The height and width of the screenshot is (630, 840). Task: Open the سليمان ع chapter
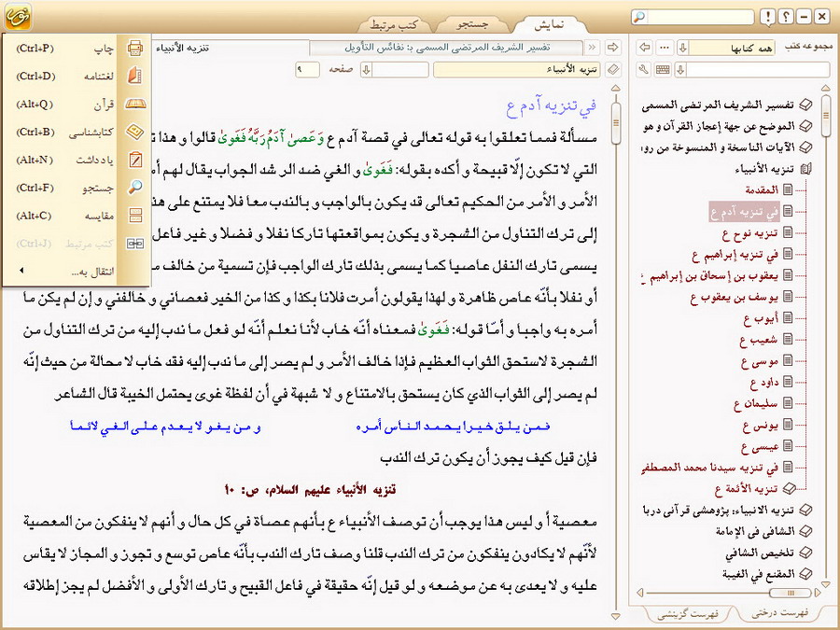(x=756, y=403)
